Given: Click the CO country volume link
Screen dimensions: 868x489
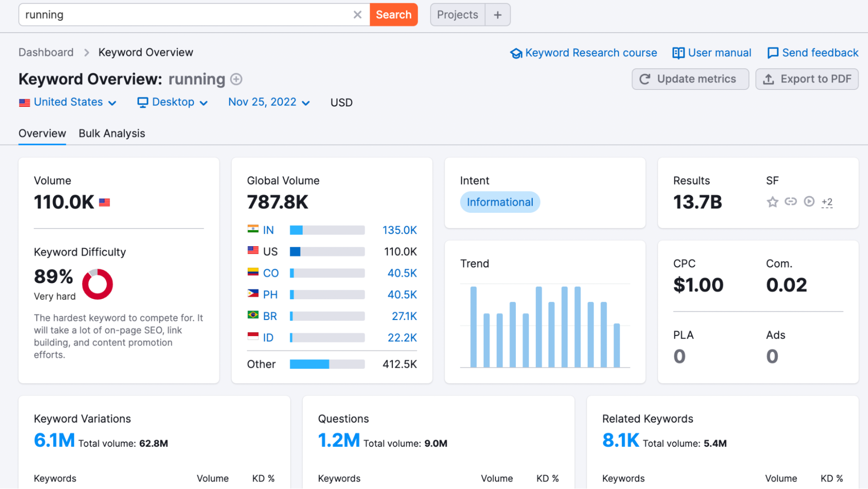Looking at the screenshot, I should [x=271, y=273].
